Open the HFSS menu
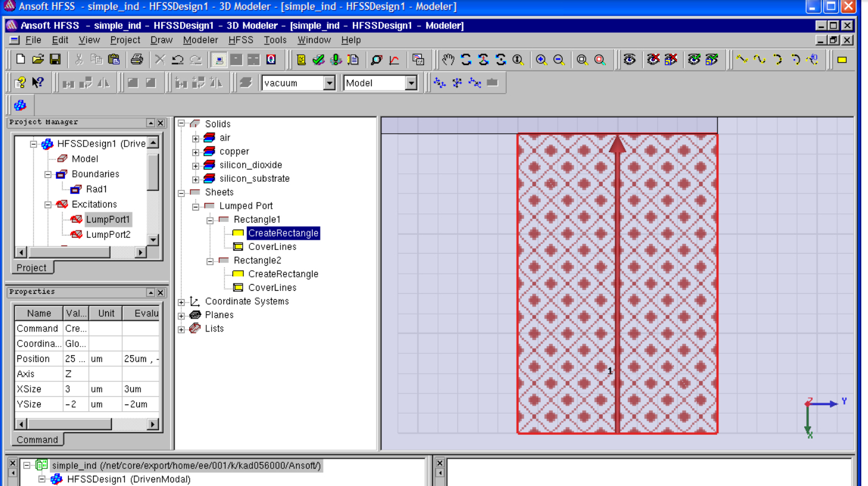 [241, 40]
